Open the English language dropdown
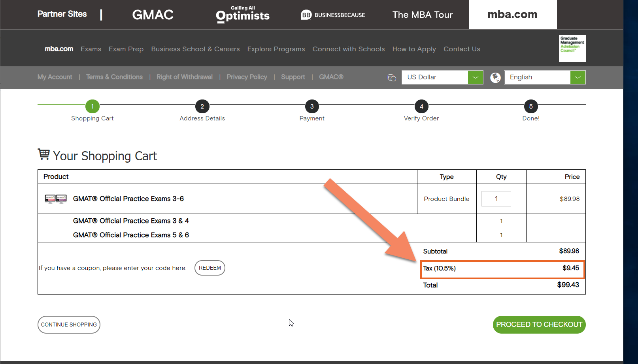 point(538,77)
